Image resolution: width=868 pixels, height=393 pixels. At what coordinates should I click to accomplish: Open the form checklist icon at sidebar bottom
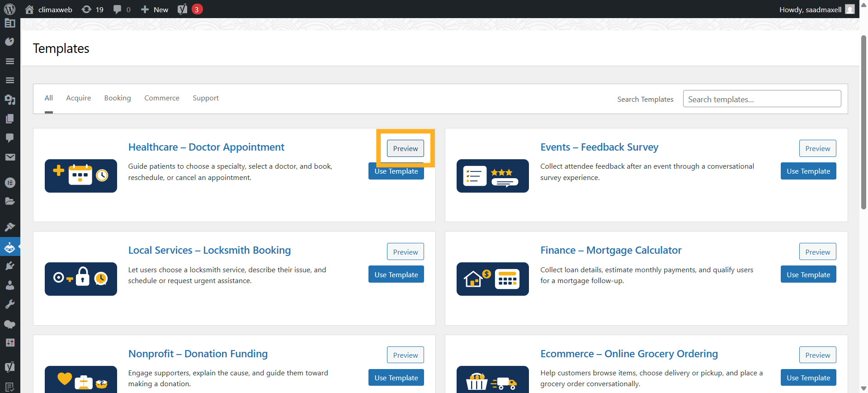pyautogui.click(x=9, y=387)
